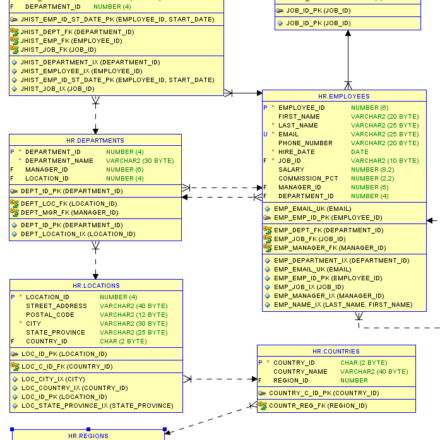Click the LOC_CITY_IX index diamond icon
Viewport: 440px width, 440px height.
click(15, 379)
